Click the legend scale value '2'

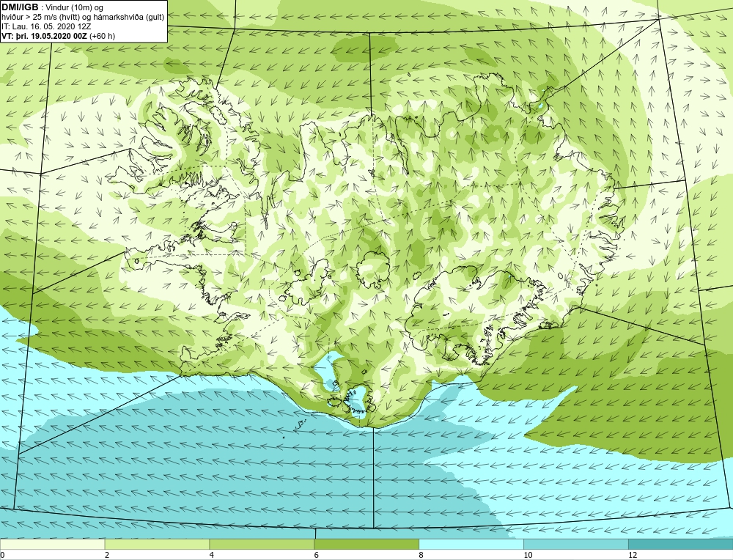107,555
